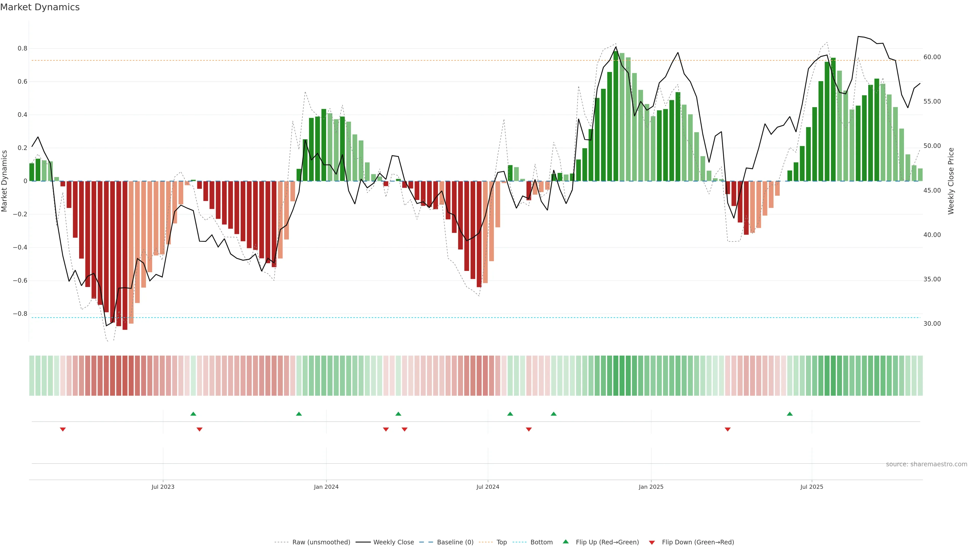Image resolution: width=980 pixels, height=551 pixels.
Task: Click the rightmost red flip-down triangle marker
Action: click(727, 429)
